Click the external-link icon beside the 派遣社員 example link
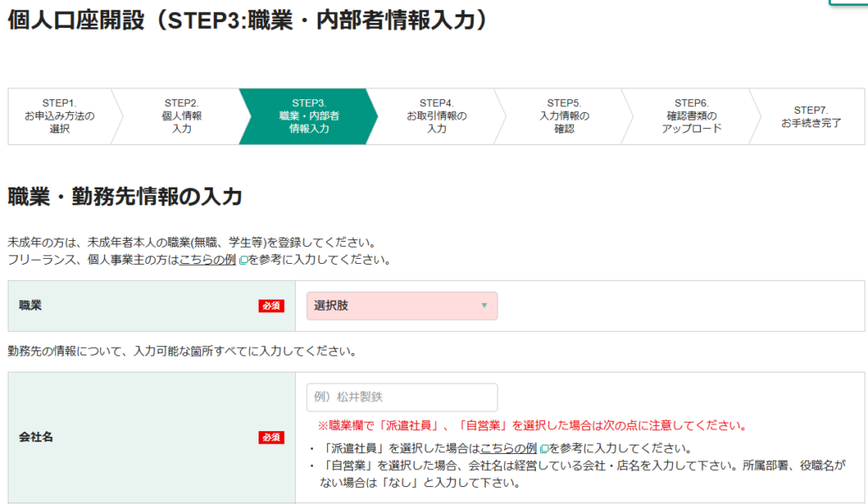The image size is (868, 504). click(x=543, y=449)
